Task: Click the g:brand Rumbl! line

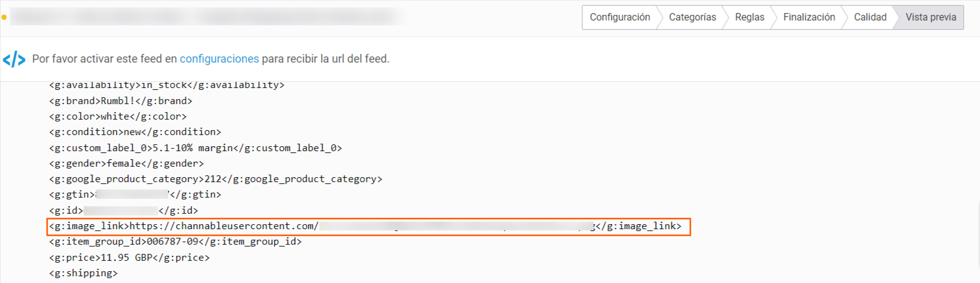Action: coord(121,101)
